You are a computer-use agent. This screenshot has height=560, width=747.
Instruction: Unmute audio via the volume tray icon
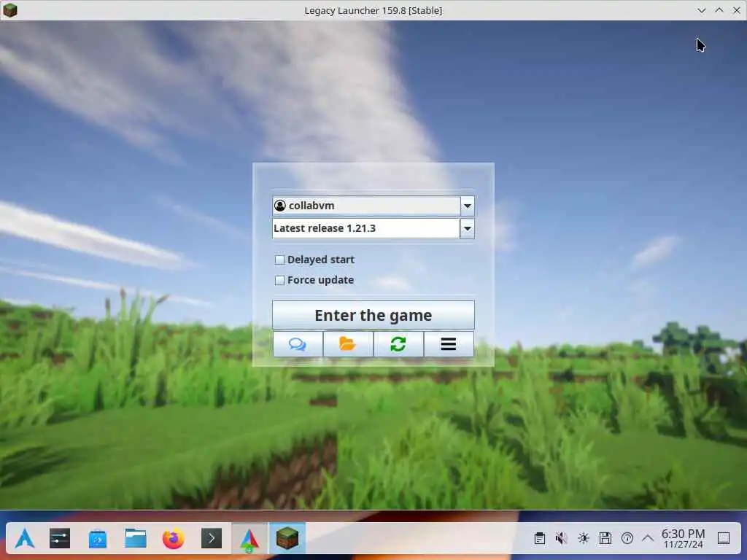(x=561, y=538)
